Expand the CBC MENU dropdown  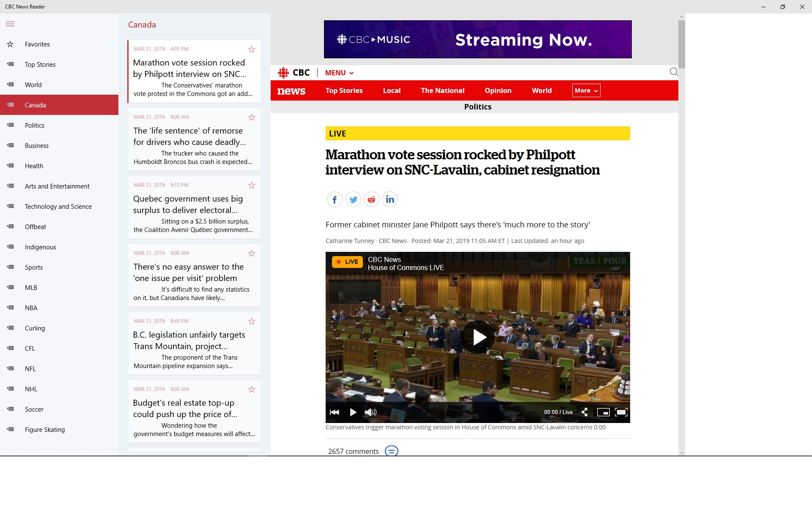tap(339, 73)
